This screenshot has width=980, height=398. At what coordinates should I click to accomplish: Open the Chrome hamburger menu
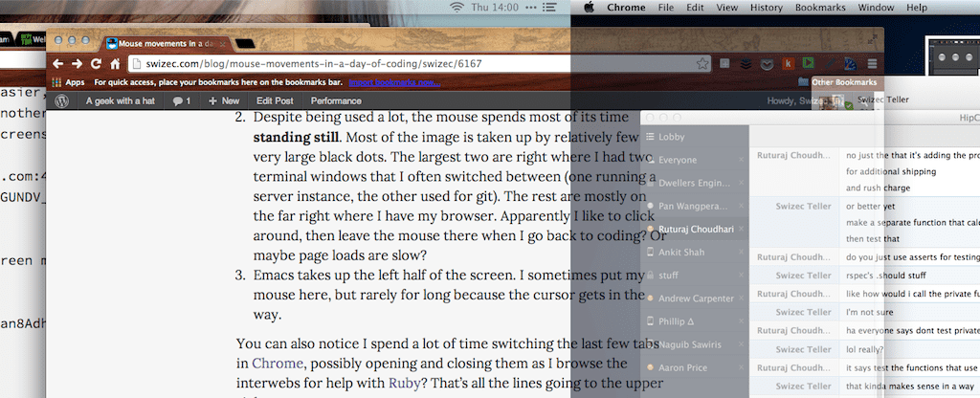(x=870, y=64)
